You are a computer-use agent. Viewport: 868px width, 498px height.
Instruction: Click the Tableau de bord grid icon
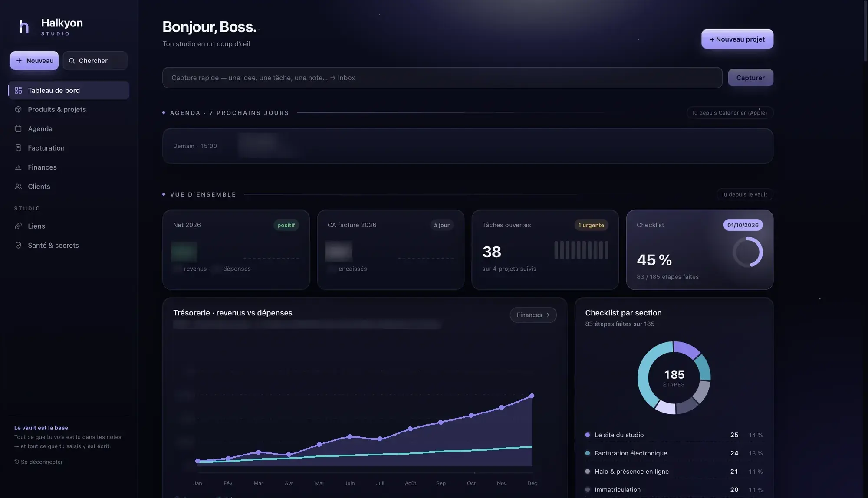(18, 90)
